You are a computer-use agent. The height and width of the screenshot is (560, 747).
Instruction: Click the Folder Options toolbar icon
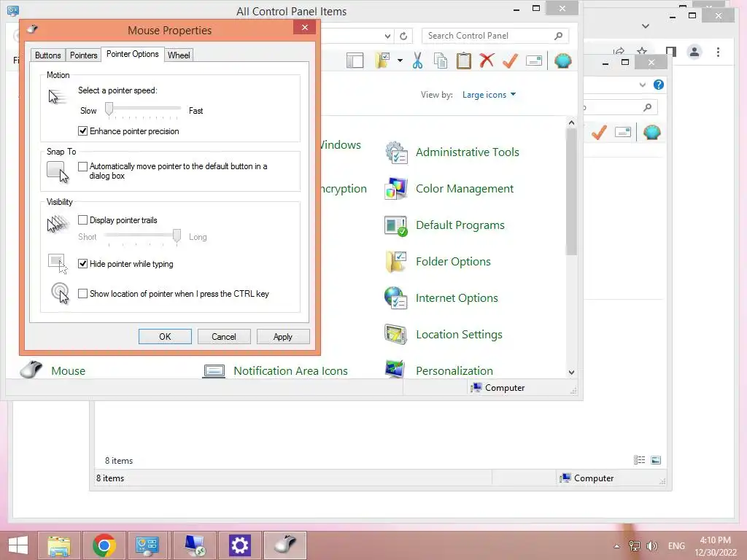[382, 61]
